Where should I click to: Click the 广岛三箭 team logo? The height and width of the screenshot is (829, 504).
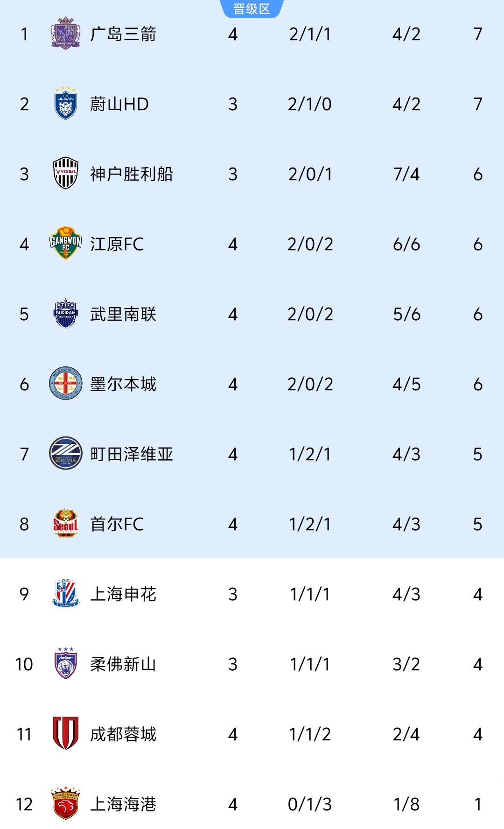point(65,34)
